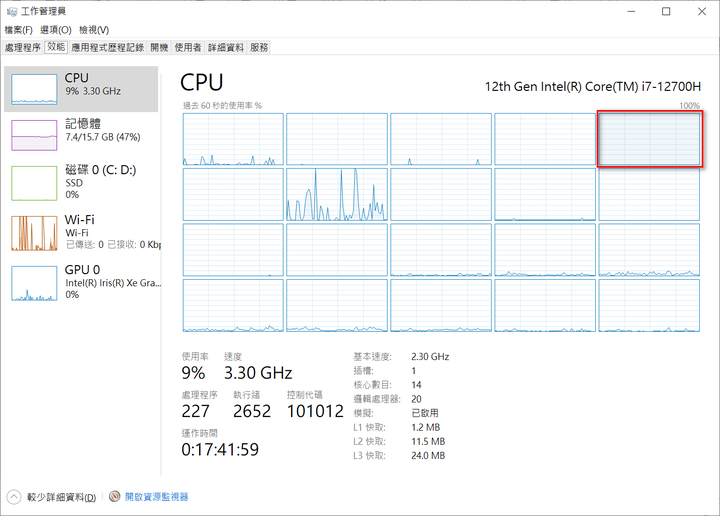Switch to the 服務 tab

[x=259, y=47]
